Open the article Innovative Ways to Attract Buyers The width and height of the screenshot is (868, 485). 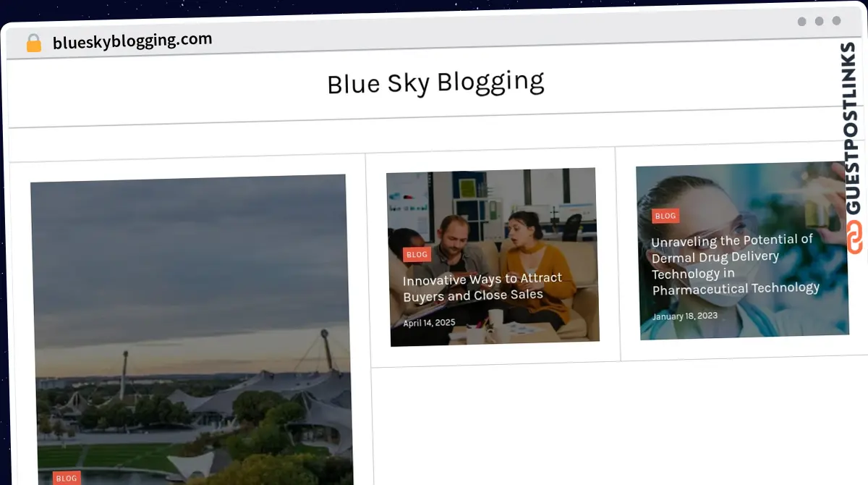coord(482,287)
